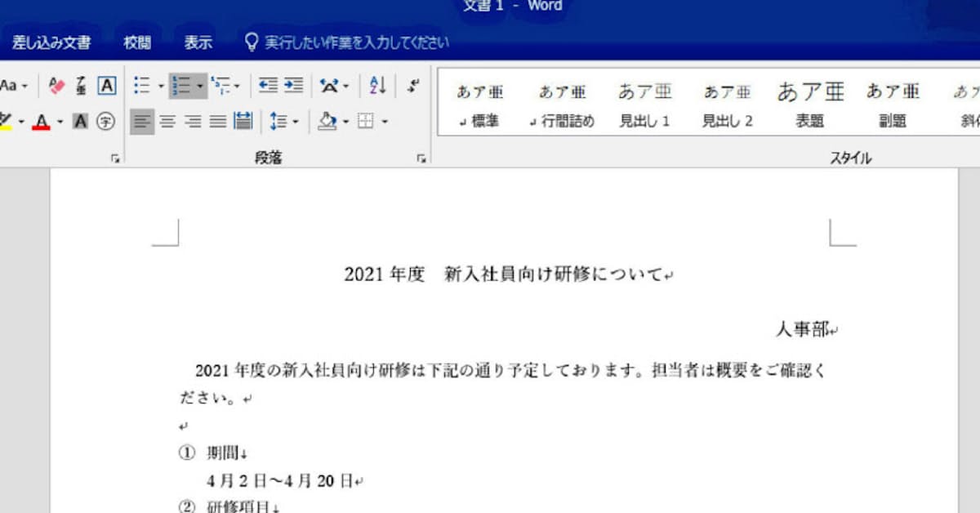
Task: Expand the numbered list options arrow
Action: (200, 86)
